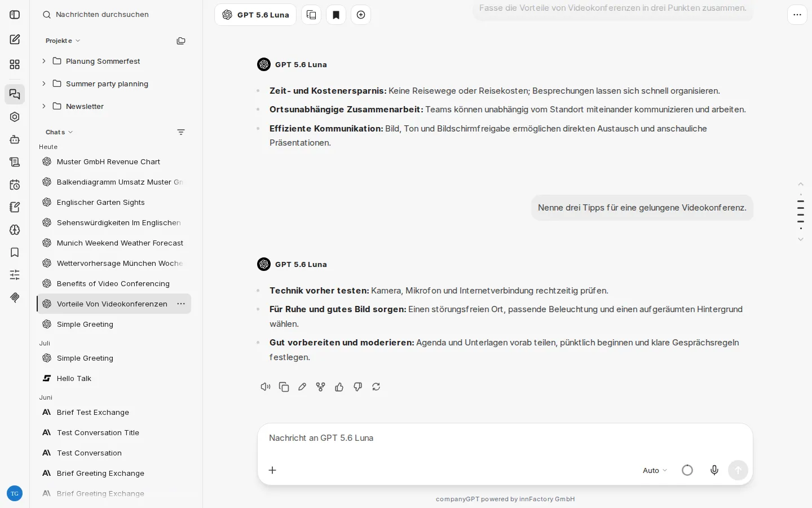Copy the last response to clipboard
The image size is (812, 508).
click(284, 387)
